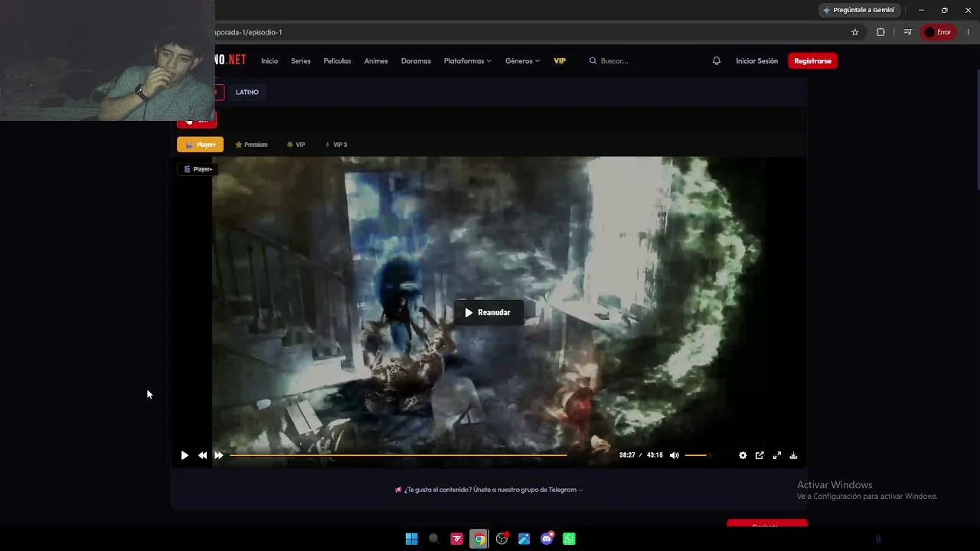Viewport: 980px width, 551px height.
Task: Play the paused video from the control bar
Action: (185, 455)
